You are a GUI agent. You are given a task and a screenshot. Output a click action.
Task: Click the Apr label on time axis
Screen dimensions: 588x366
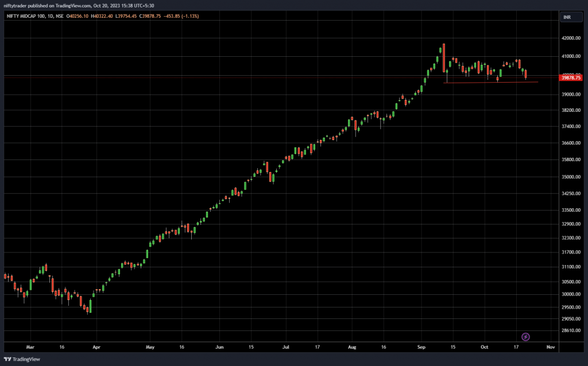click(96, 347)
